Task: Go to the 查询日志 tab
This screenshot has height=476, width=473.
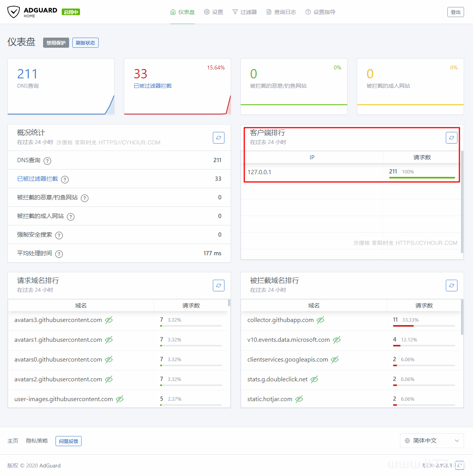Action: pyautogui.click(x=281, y=12)
